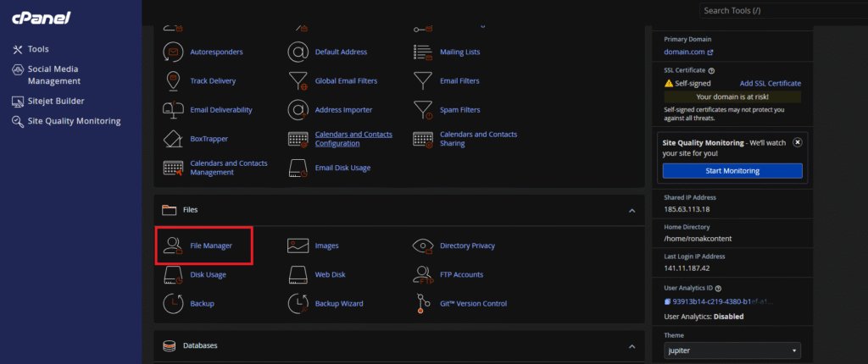Click the Track Delivery pin icon

point(173,80)
